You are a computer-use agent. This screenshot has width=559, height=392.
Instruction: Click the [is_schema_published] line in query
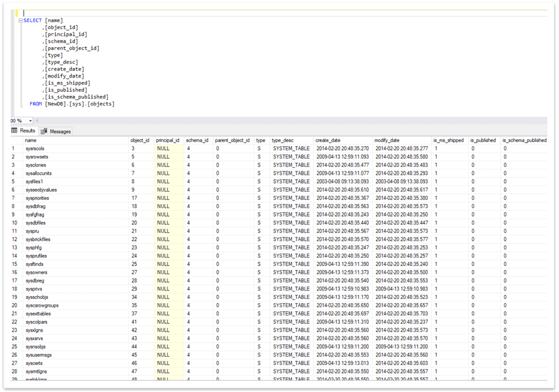click(76, 97)
